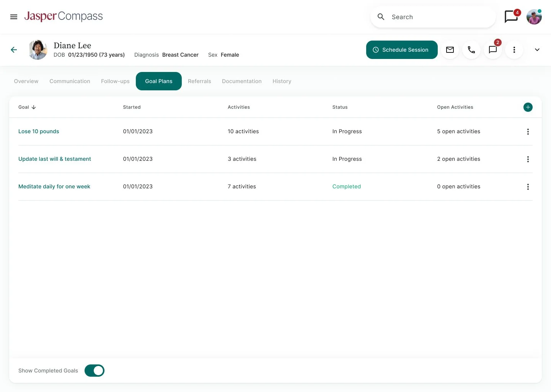Click the Activities column header
This screenshot has height=392, width=551.
[239, 107]
